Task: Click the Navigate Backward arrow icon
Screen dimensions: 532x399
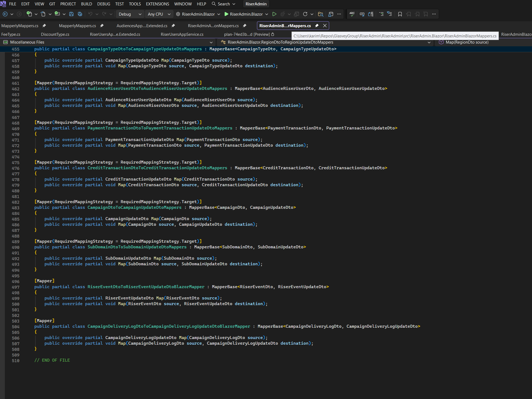Action: tap(5, 14)
